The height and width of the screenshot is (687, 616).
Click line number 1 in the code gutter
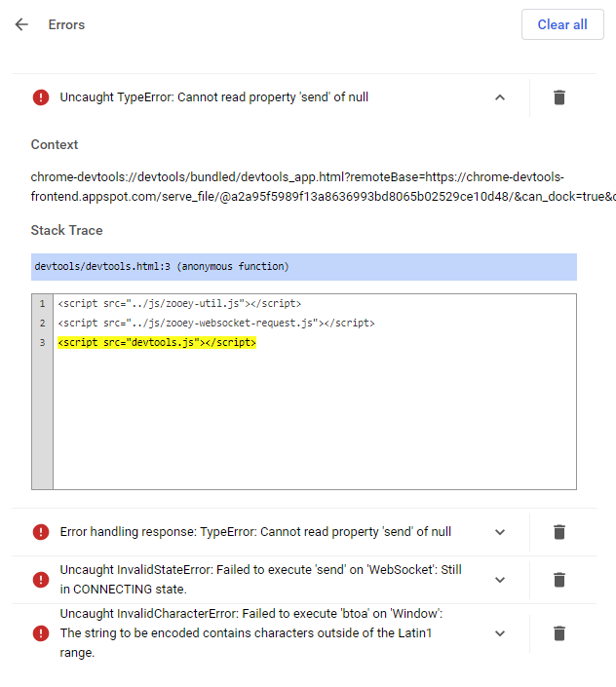pyautogui.click(x=42, y=304)
